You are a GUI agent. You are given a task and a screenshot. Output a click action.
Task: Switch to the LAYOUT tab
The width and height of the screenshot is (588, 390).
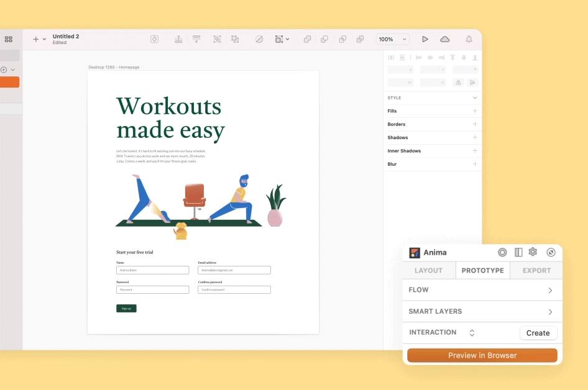(428, 270)
